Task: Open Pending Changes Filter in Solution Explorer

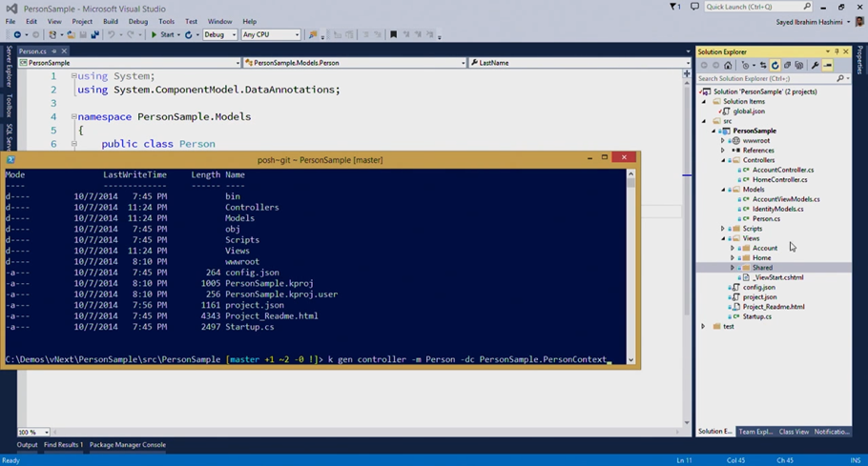Action: [746, 65]
